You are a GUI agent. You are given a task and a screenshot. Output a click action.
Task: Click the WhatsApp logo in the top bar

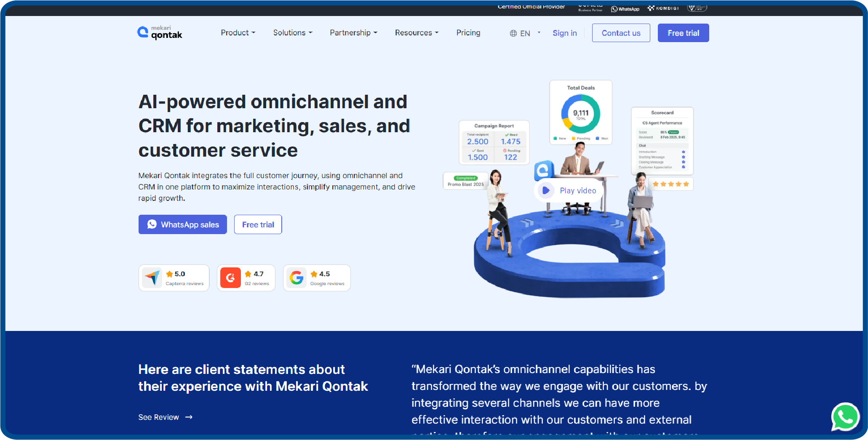coord(625,8)
